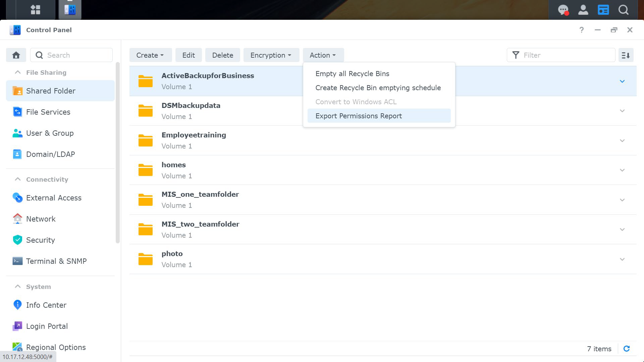Viewport: 644px width, 362px height.
Task: Open the DSM Main Menu icon
Action: (35, 9)
